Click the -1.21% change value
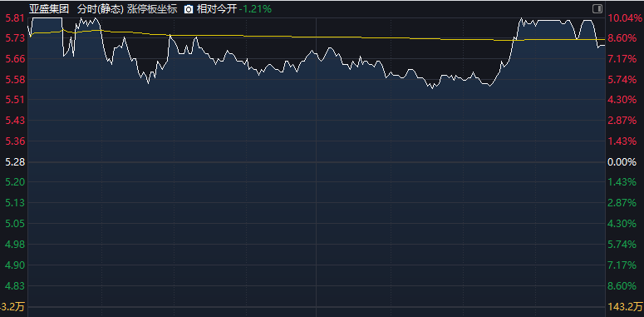Viewport: 644px width, 317px height. click(x=255, y=9)
